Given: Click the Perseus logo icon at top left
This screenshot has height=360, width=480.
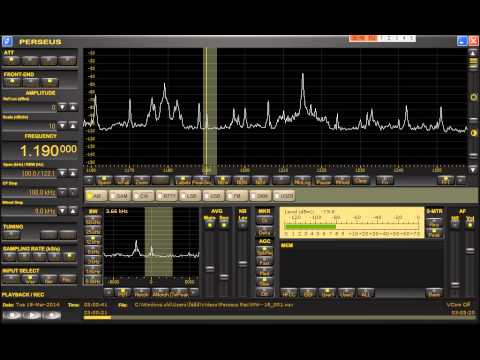Looking at the screenshot, I should [7, 42].
